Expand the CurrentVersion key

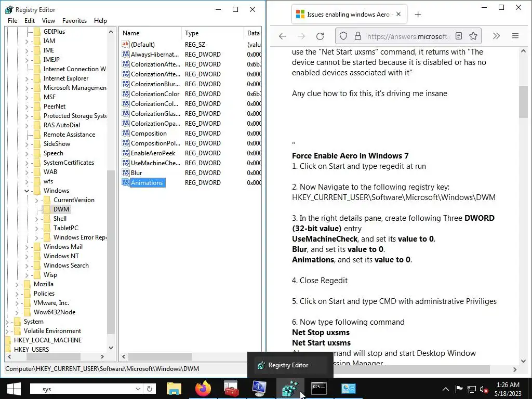coord(37,200)
